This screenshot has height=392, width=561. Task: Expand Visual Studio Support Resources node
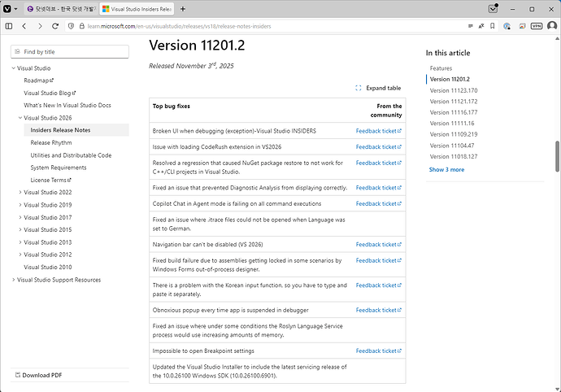pyautogui.click(x=14, y=280)
